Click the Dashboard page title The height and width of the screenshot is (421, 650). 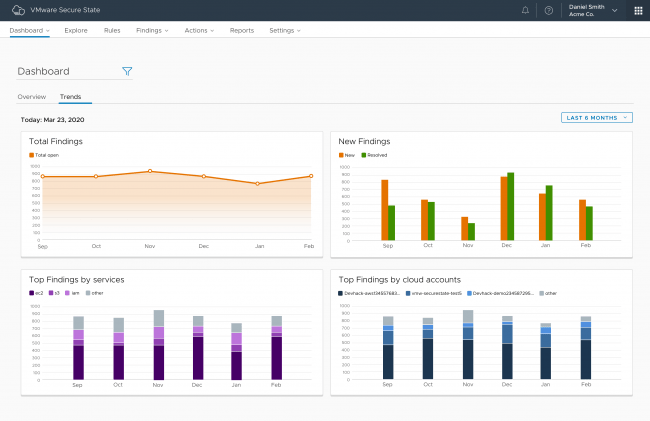44,71
